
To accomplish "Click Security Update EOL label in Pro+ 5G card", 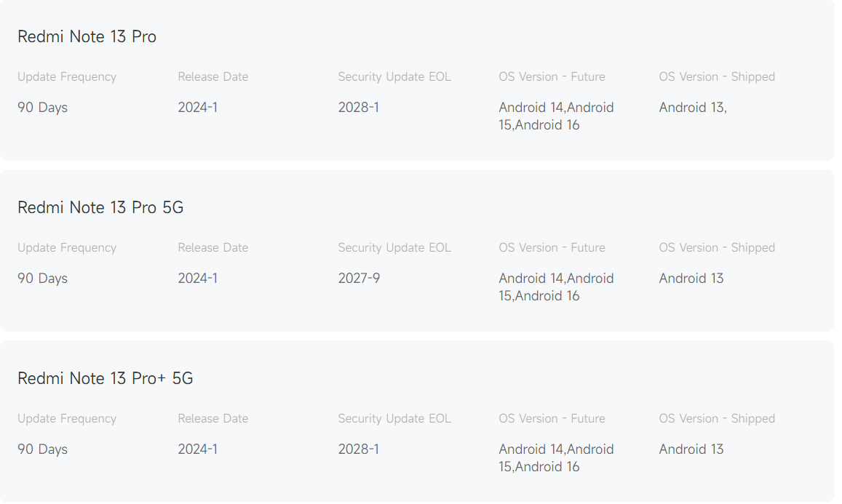I will [394, 418].
